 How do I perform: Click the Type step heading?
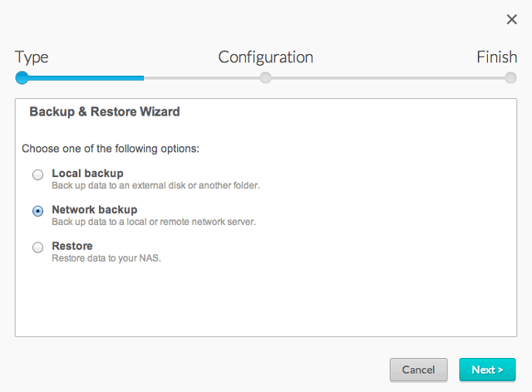[32, 57]
